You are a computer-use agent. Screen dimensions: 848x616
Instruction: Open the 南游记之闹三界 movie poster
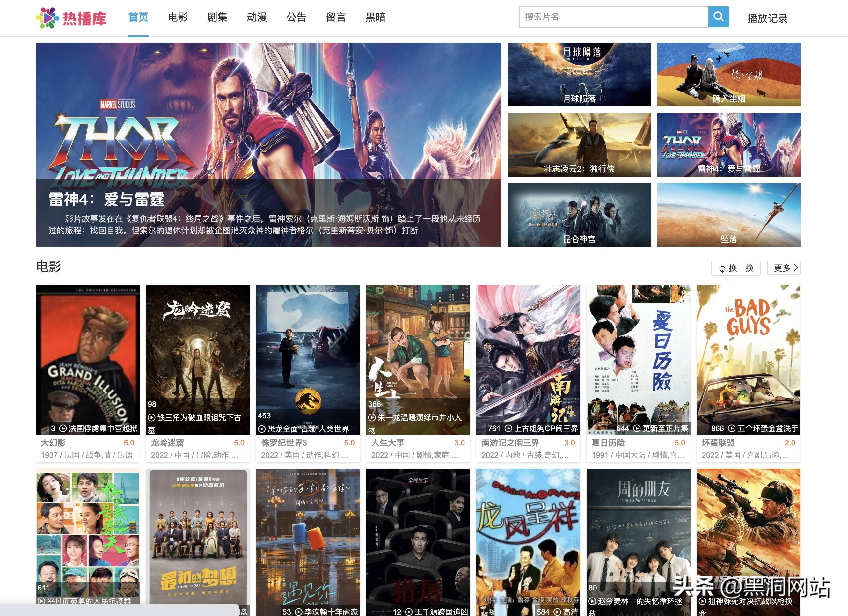click(528, 360)
